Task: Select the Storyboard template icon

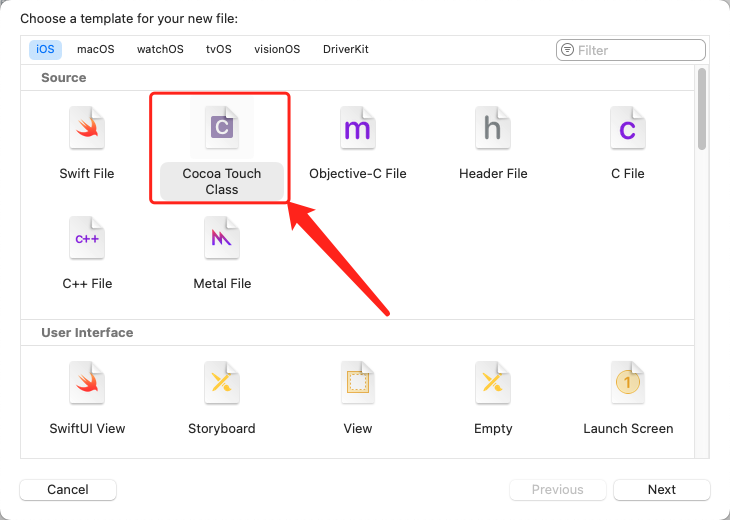Action: point(222,383)
